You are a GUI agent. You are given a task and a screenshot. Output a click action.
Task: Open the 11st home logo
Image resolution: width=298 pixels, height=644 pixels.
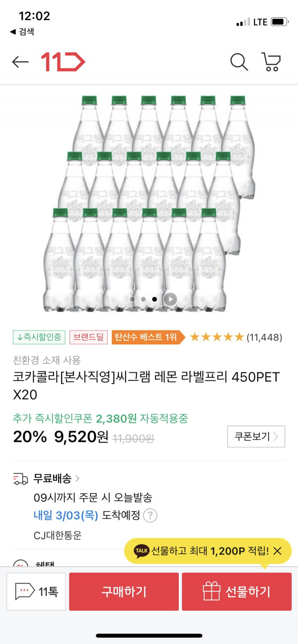[63, 62]
